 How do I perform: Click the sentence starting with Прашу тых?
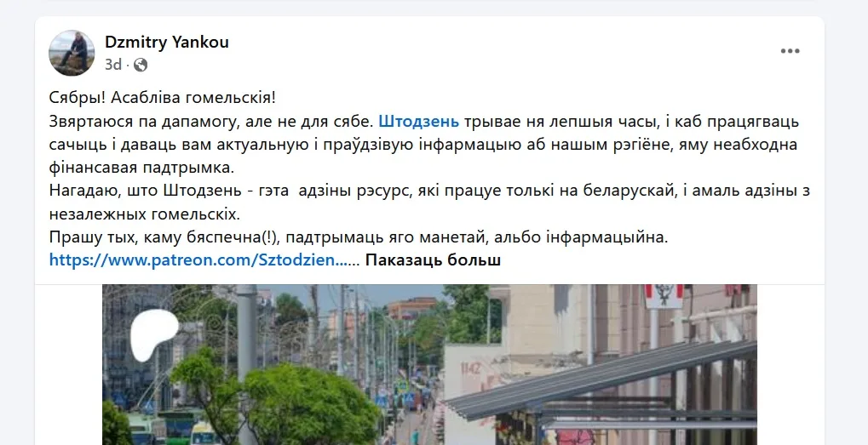pyautogui.click(x=359, y=237)
